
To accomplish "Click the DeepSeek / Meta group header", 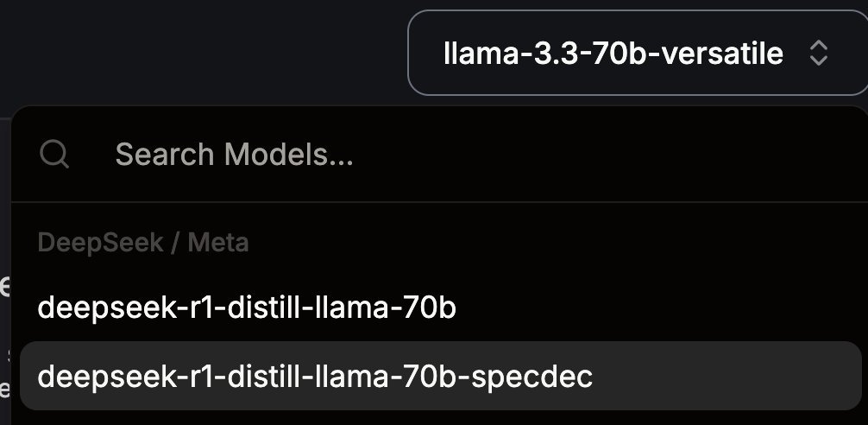I will tap(143, 243).
